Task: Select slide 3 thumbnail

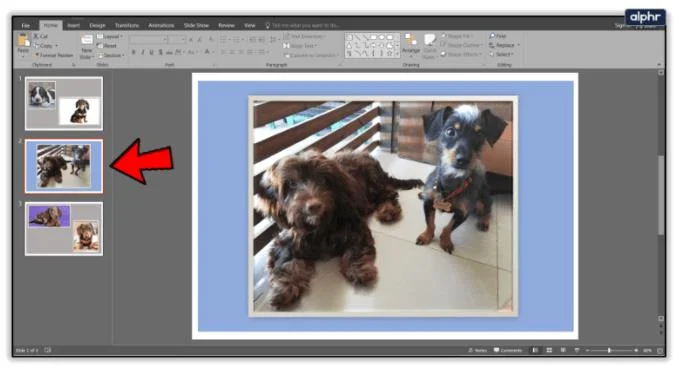Action: coord(64,229)
